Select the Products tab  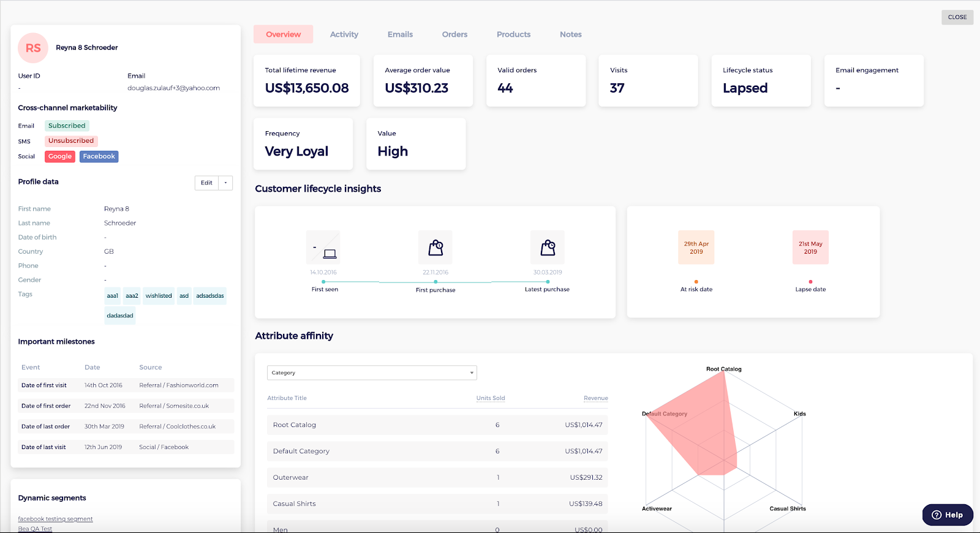tap(513, 34)
